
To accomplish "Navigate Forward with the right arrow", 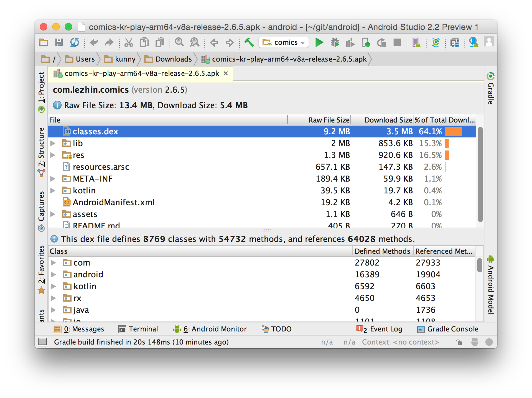I will [x=230, y=43].
